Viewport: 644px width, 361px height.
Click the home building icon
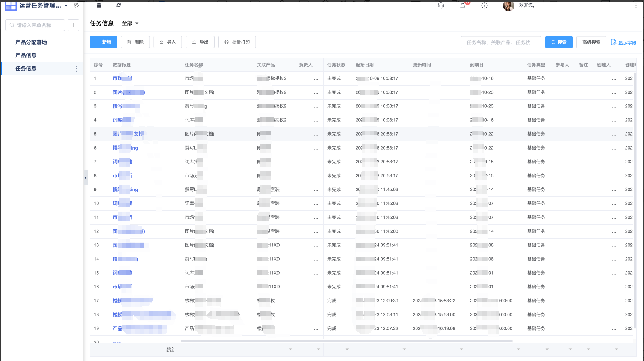(x=99, y=5)
